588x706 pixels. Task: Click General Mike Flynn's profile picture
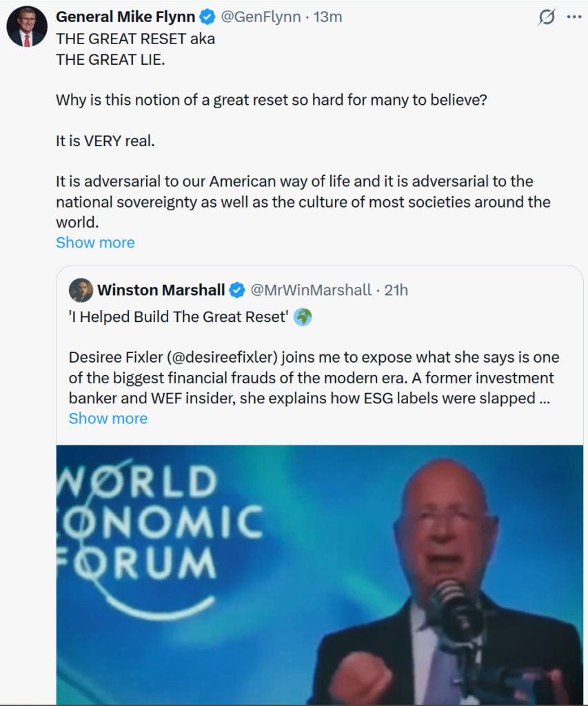click(26, 28)
